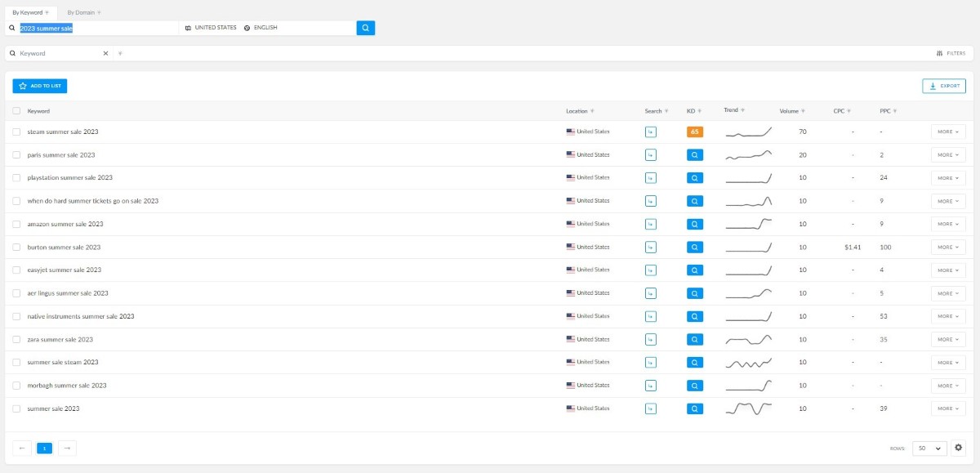Click the blue search magnifier button
980x473 pixels.
(x=366, y=28)
